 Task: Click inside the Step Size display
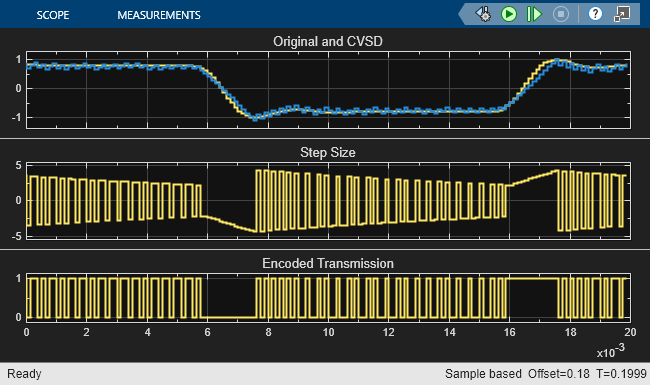click(x=328, y=201)
